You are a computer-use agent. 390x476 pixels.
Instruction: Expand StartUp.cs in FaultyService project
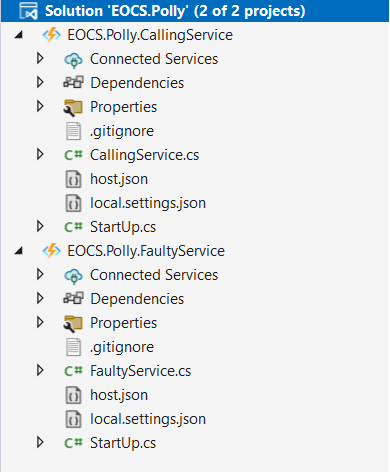[40, 442]
